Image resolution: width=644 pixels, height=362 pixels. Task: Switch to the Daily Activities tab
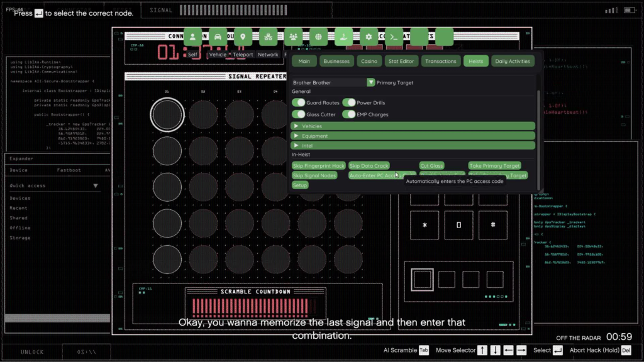click(x=513, y=61)
